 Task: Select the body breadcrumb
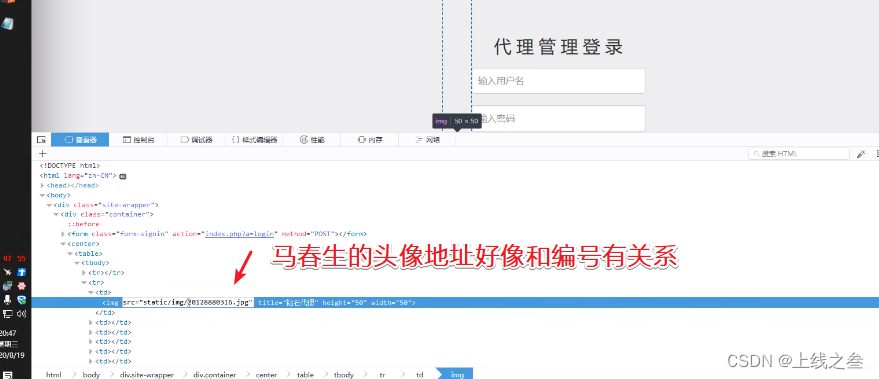tap(91, 374)
